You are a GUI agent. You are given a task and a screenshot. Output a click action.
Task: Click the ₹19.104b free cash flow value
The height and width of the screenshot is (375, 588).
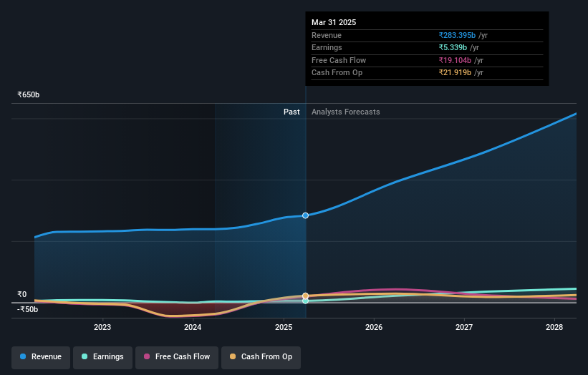tap(455, 60)
